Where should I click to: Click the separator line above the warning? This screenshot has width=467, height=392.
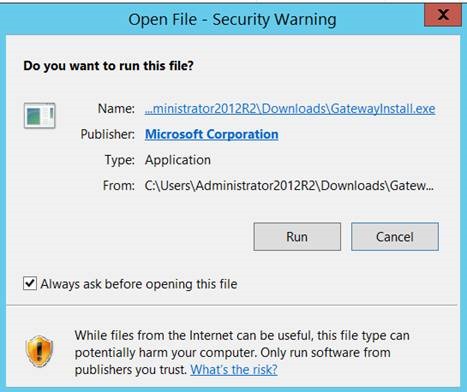click(x=232, y=305)
